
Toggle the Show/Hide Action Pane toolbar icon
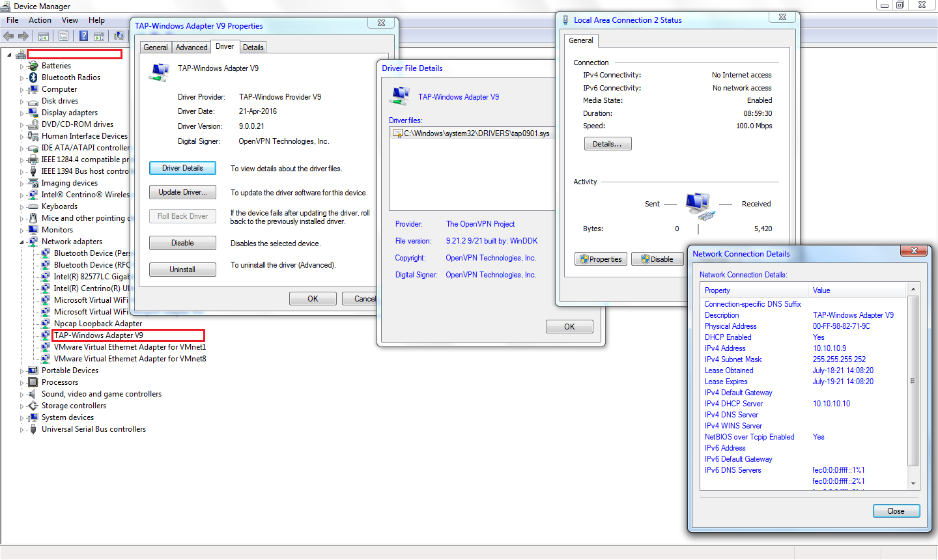(x=99, y=36)
